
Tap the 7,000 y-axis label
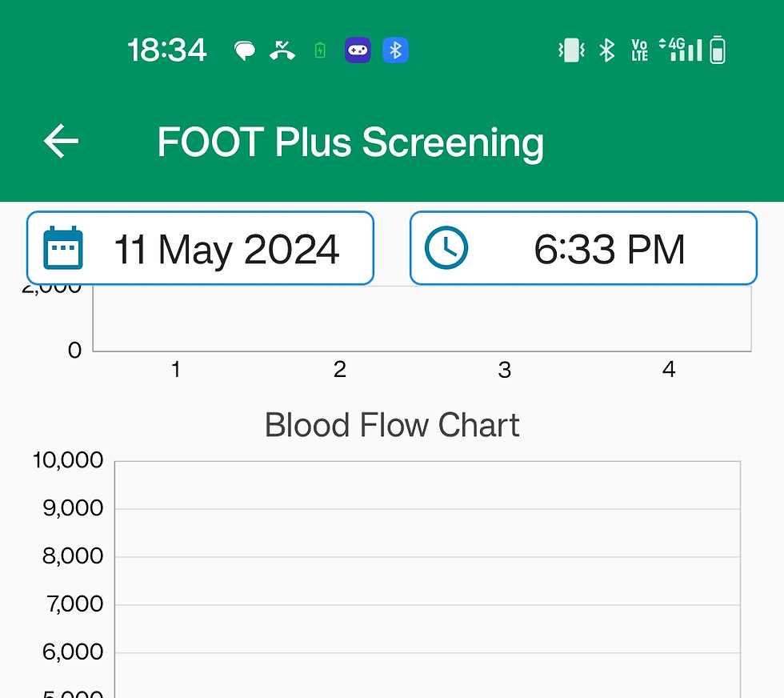[75, 604]
